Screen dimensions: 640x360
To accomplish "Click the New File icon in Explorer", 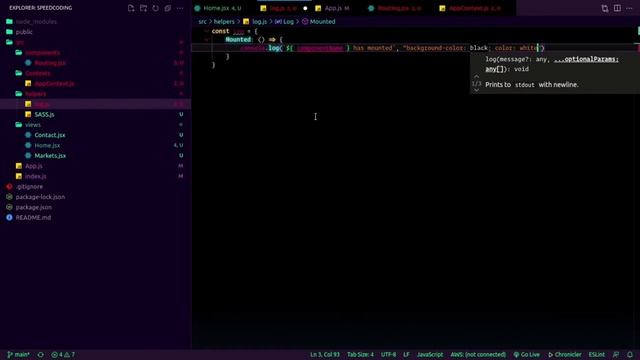I will pyautogui.click(x=131, y=8).
